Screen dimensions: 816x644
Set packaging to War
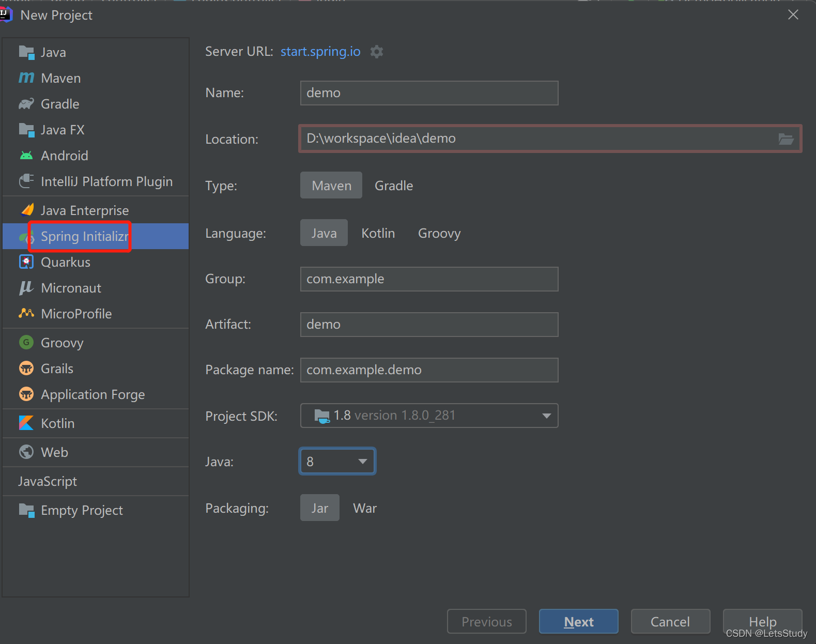pos(365,508)
